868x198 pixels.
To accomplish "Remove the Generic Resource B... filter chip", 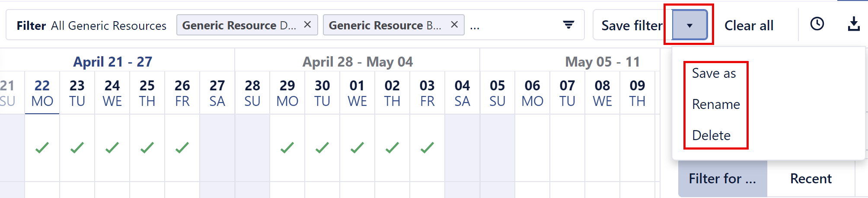I will click(x=454, y=25).
